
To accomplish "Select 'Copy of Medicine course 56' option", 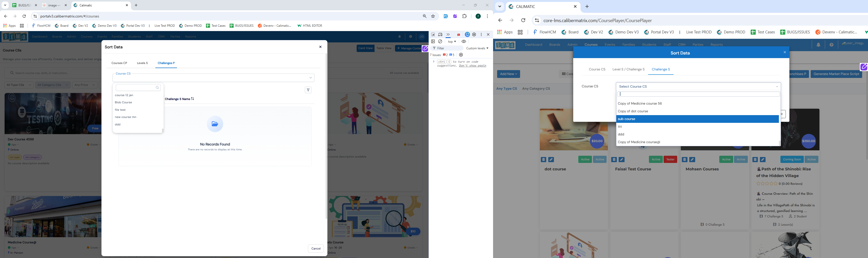I will coord(697,104).
